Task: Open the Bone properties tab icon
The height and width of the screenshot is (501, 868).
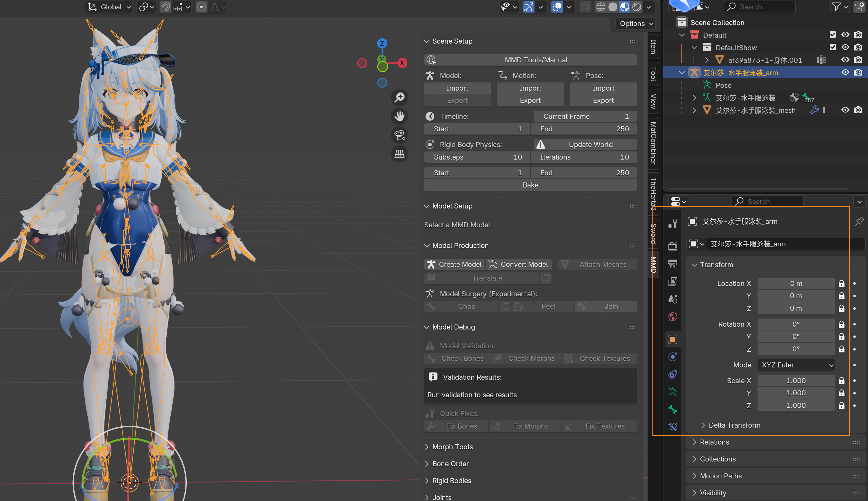Action: click(x=672, y=409)
